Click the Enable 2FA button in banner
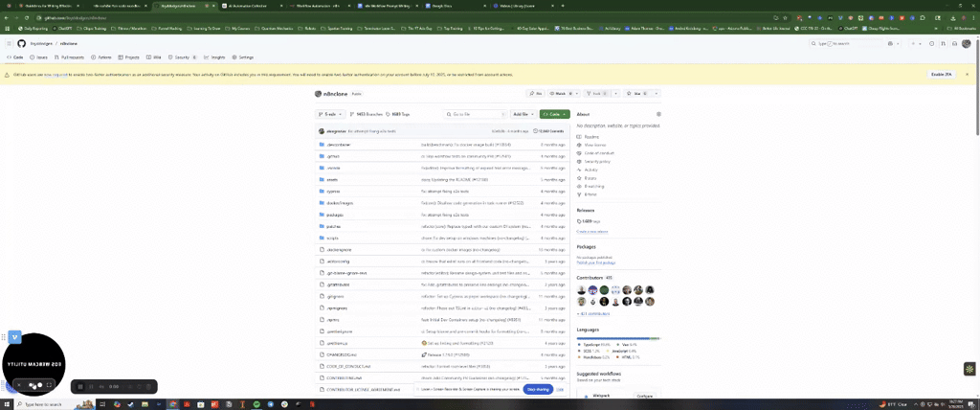This screenshot has height=410, width=980. pos(942,75)
